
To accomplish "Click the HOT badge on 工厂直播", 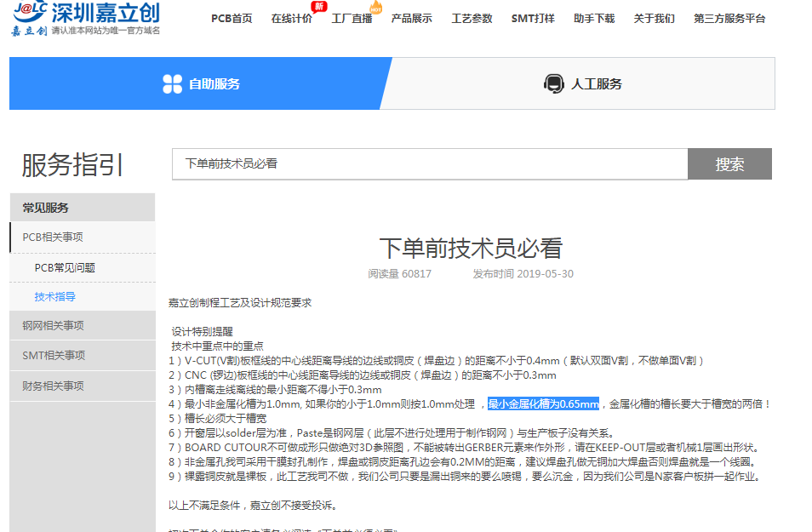I will click(375, 9).
